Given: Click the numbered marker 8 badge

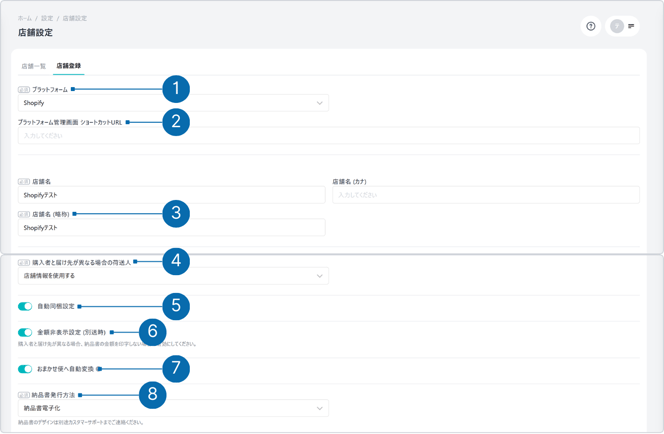Looking at the screenshot, I should (x=152, y=395).
